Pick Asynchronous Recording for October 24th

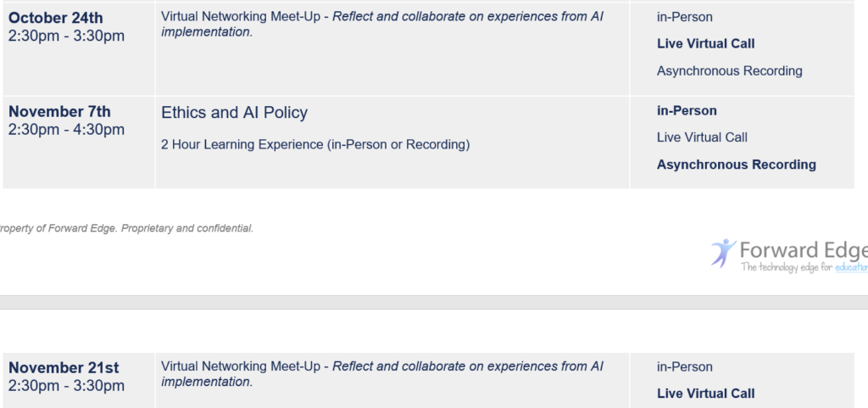tap(729, 71)
